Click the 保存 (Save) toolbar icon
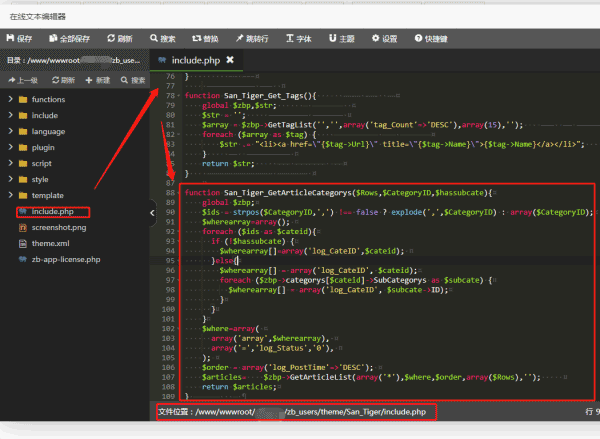 tap(19, 39)
